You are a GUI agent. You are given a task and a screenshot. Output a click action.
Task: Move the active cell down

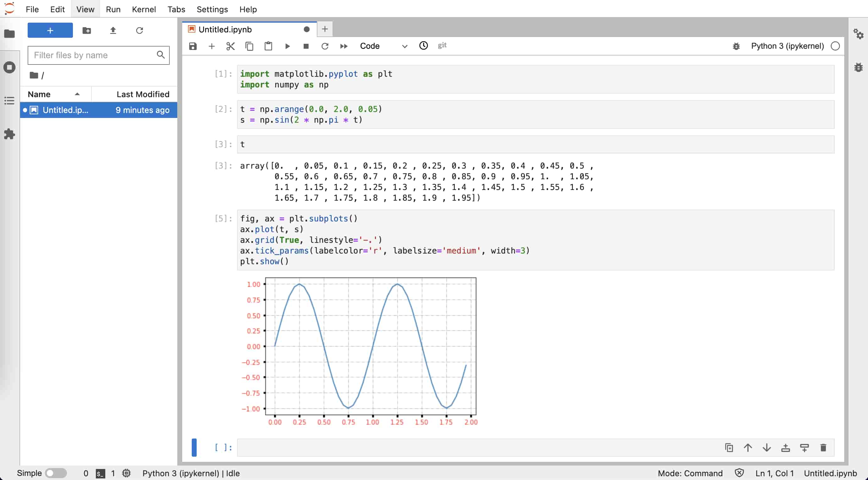(x=766, y=448)
